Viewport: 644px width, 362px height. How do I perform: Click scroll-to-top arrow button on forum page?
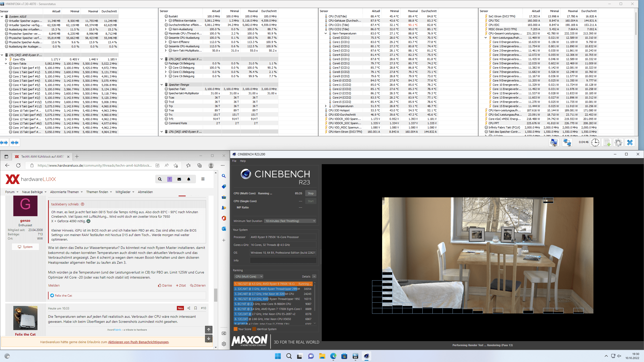[x=209, y=330]
